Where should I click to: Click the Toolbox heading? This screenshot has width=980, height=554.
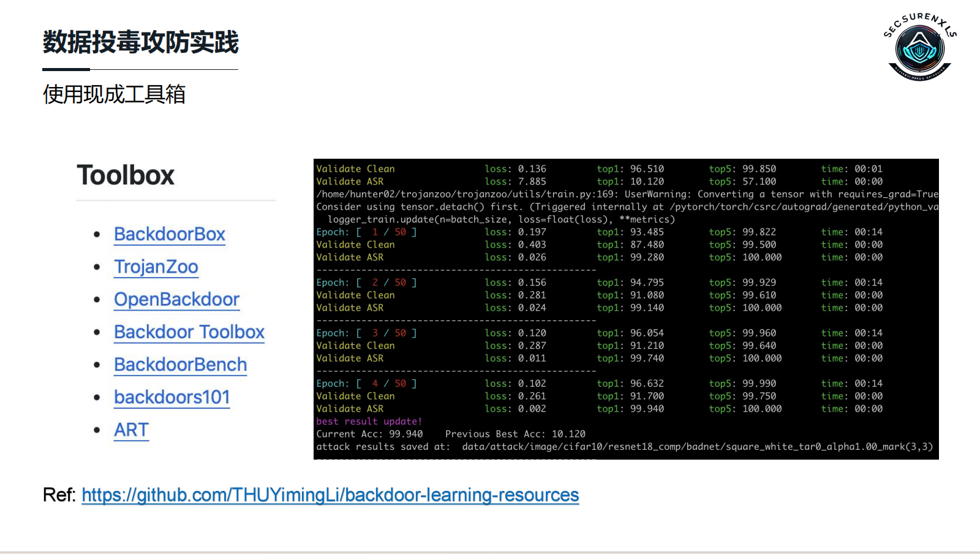[x=126, y=175]
